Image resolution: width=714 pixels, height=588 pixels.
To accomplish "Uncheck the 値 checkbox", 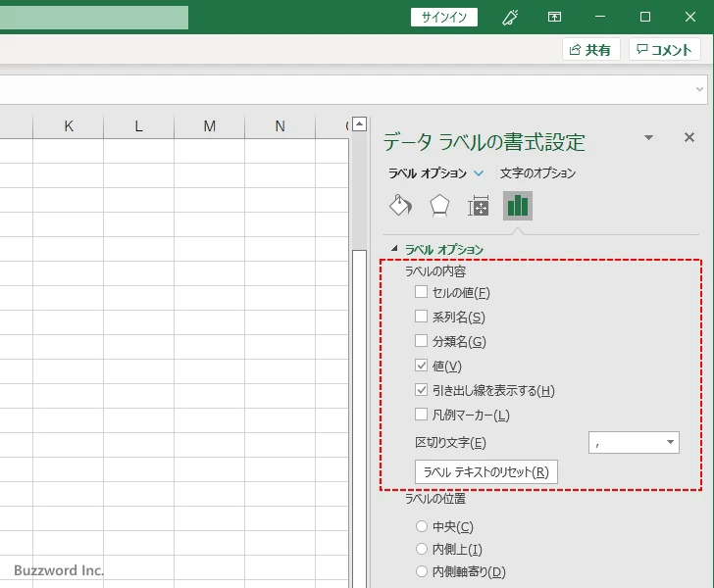I will [x=421, y=366].
